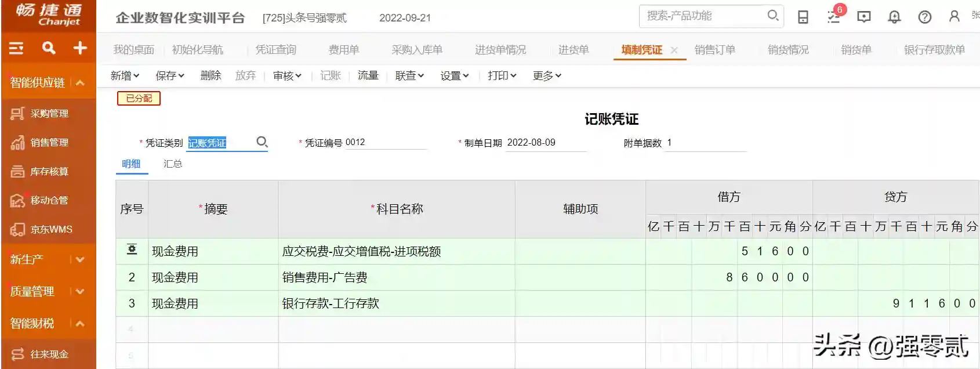The width and height of the screenshot is (980, 369).
Task: Toggle the hamburger menu icon in sidebar
Action: click(16, 48)
